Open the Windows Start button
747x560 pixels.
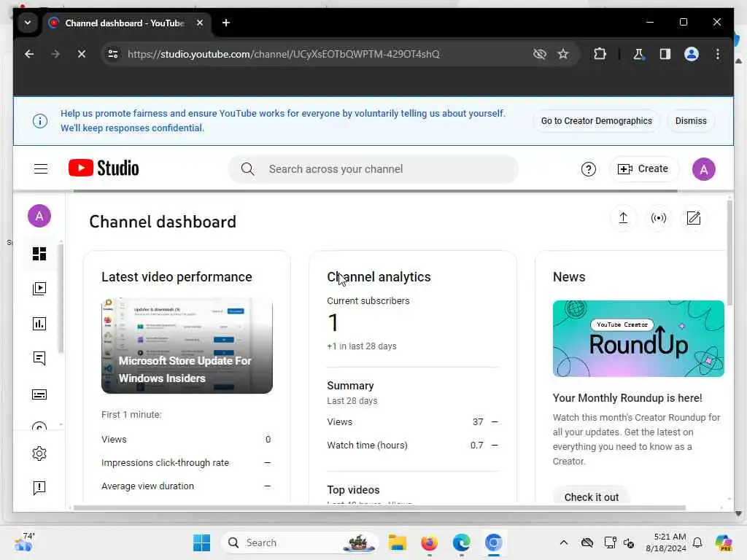pyautogui.click(x=201, y=542)
